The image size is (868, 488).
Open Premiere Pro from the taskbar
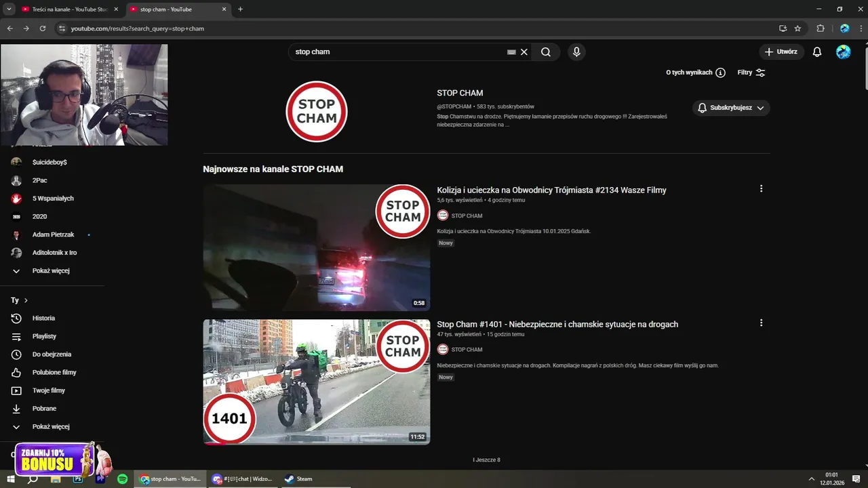coord(100,479)
